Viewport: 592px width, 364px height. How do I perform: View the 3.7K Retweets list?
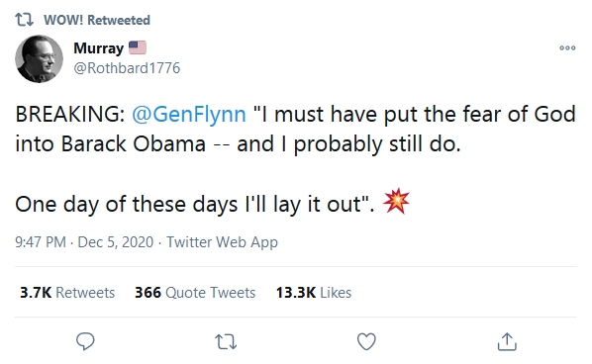tap(67, 293)
